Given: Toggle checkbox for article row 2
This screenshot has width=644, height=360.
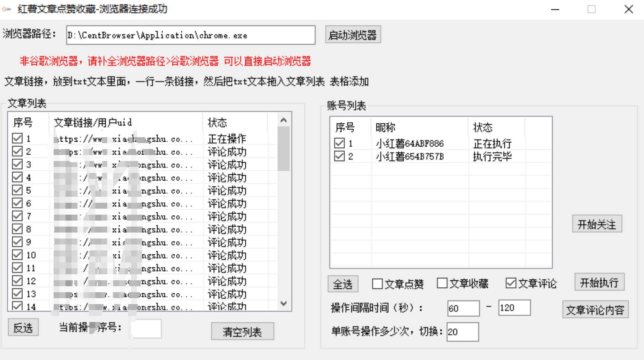Looking at the screenshot, I should (x=17, y=151).
